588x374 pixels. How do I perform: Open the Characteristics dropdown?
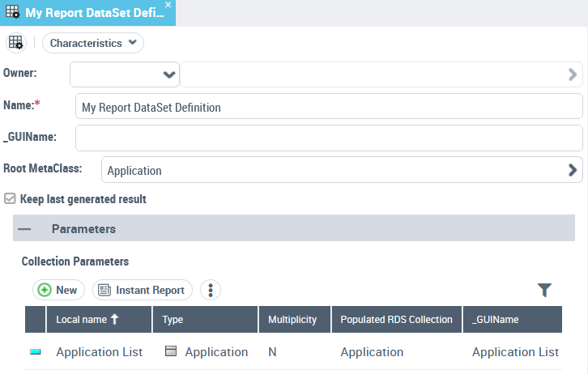point(93,43)
